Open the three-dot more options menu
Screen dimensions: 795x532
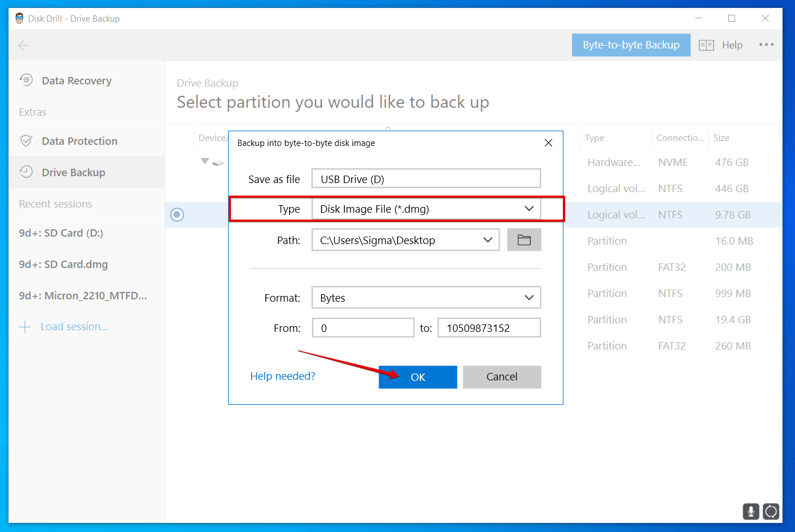click(x=766, y=44)
